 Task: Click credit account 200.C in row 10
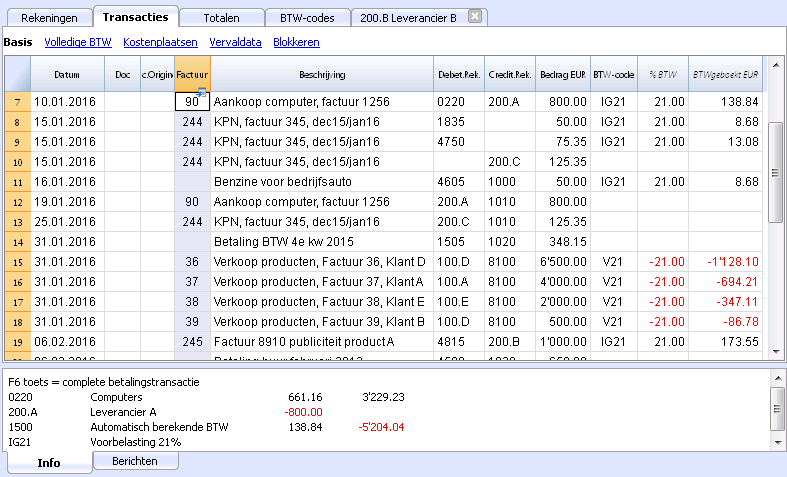[x=504, y=162]
